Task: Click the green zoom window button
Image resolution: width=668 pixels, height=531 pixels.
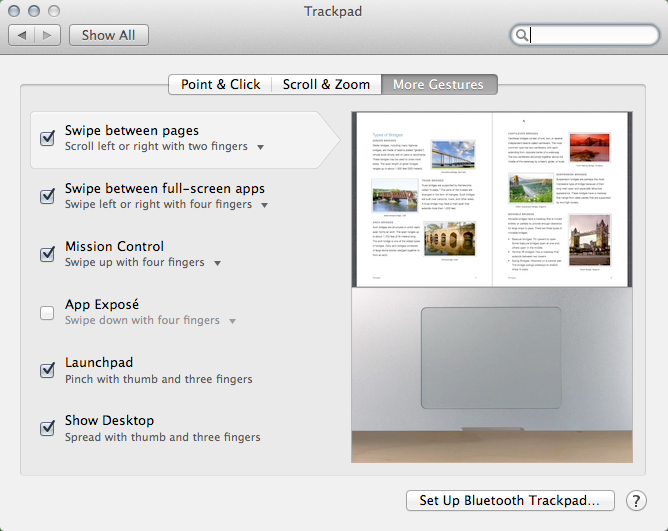Action: (x=56, y=11)
